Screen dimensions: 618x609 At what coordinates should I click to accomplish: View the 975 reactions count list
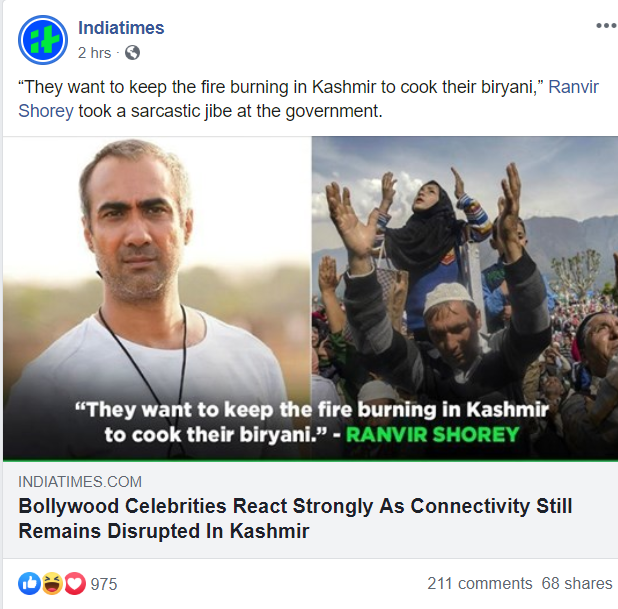point(104,584)
